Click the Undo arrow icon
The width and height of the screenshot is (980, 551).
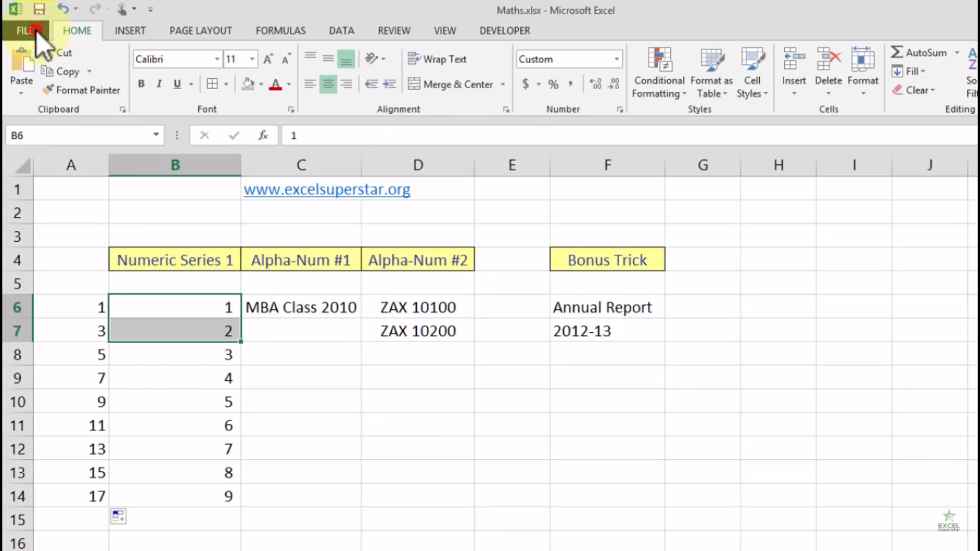62,9
